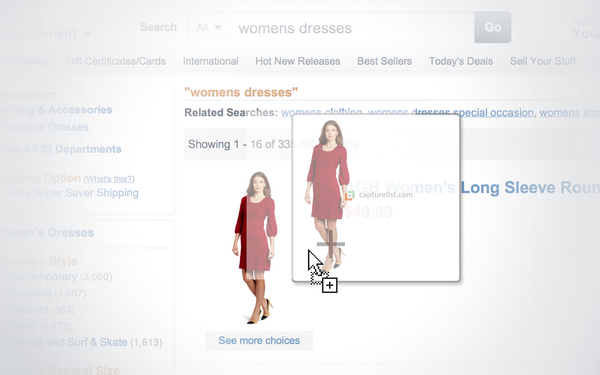Filter by Free Super Saver Shipping
The height and width of the screenshot is (375, 600).
[73, 193]
